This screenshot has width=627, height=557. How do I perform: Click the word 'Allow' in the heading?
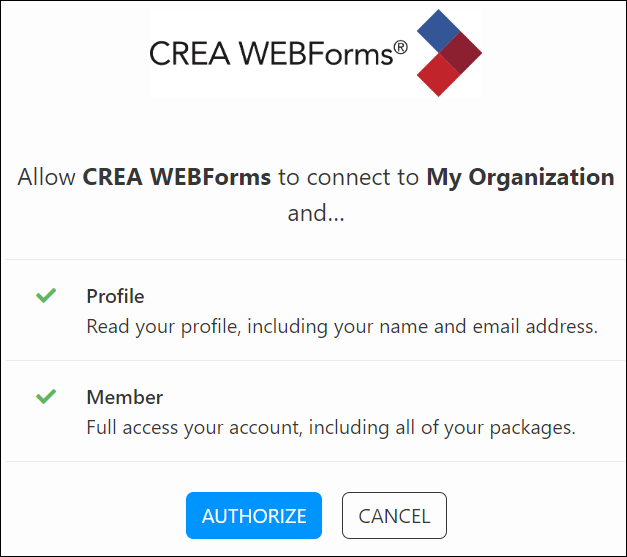47,177
